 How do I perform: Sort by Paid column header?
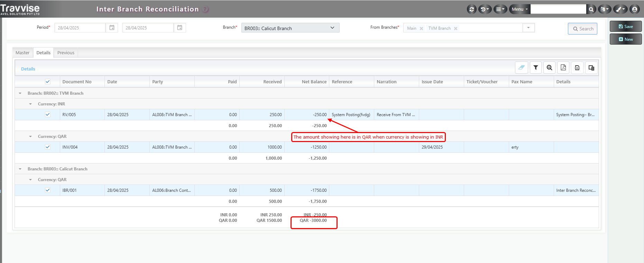click(x=217, y=82)
